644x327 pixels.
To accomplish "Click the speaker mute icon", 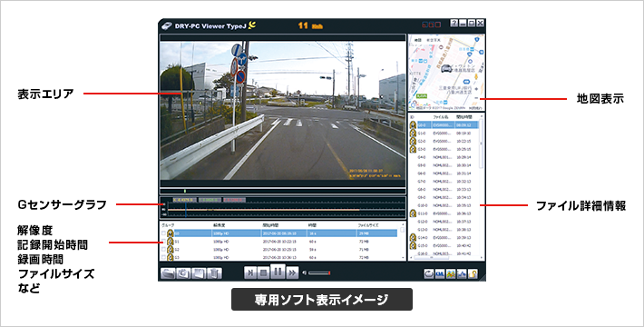I will click(x=305, y=272).
